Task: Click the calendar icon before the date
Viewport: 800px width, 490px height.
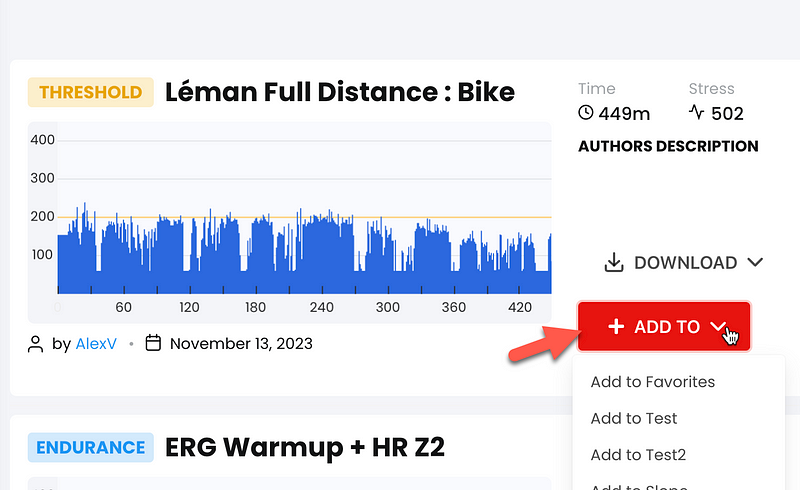Action: [x=153, y=343]
